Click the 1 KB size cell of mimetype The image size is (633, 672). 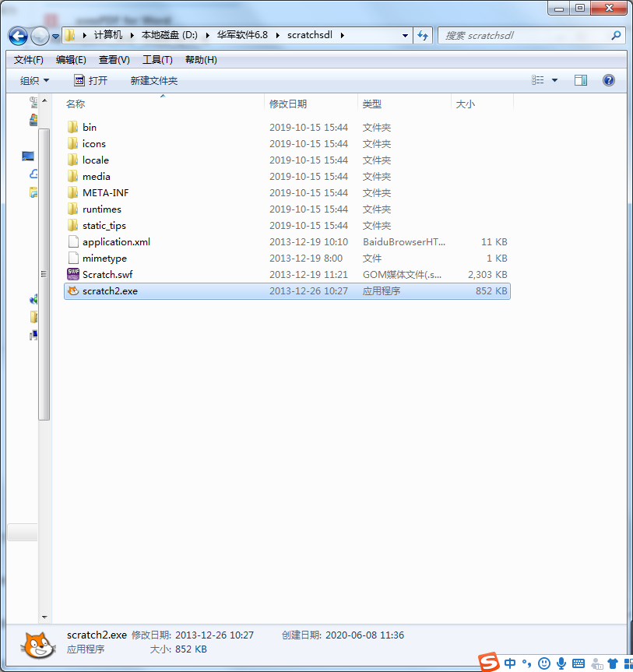pyautogui.click(x=497, y=258)
